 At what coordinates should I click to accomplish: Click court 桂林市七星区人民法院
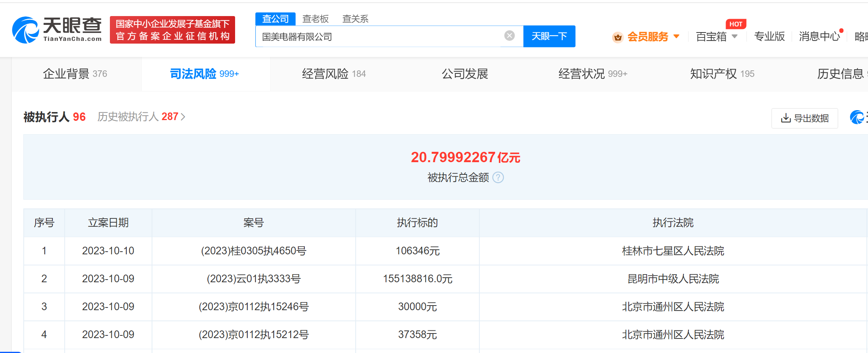coord(673,251)
